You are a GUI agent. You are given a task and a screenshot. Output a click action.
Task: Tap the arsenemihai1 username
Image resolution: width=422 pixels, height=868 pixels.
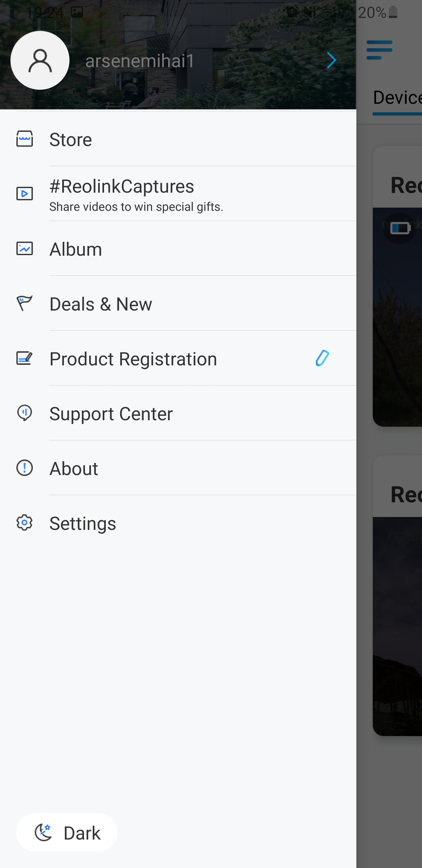click(140, 61)
